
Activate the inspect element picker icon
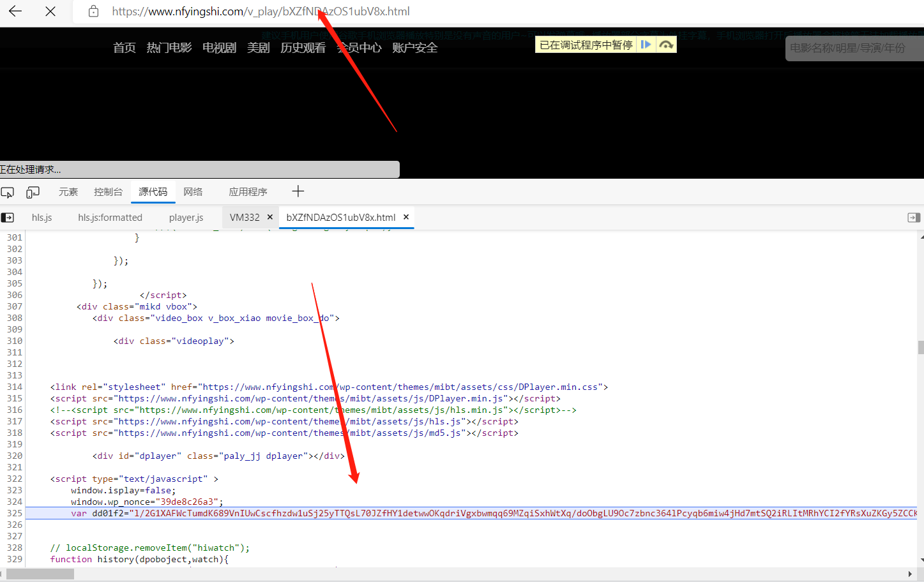click(8, 192)
